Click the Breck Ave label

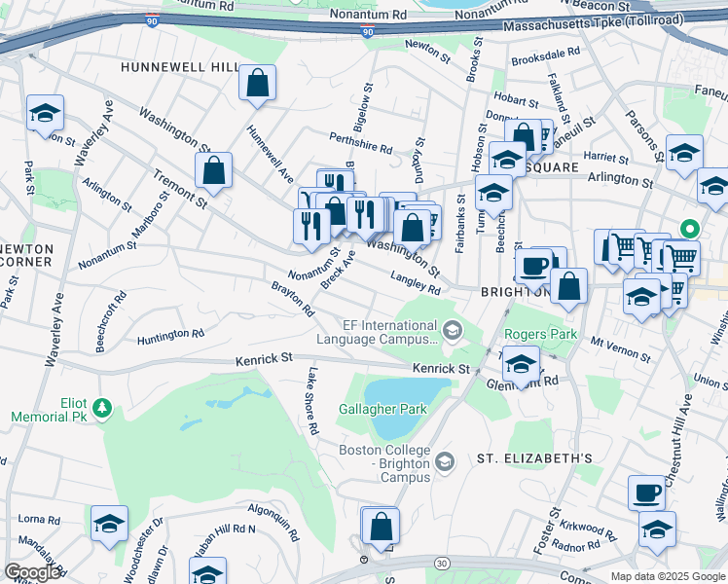point(338,271)
